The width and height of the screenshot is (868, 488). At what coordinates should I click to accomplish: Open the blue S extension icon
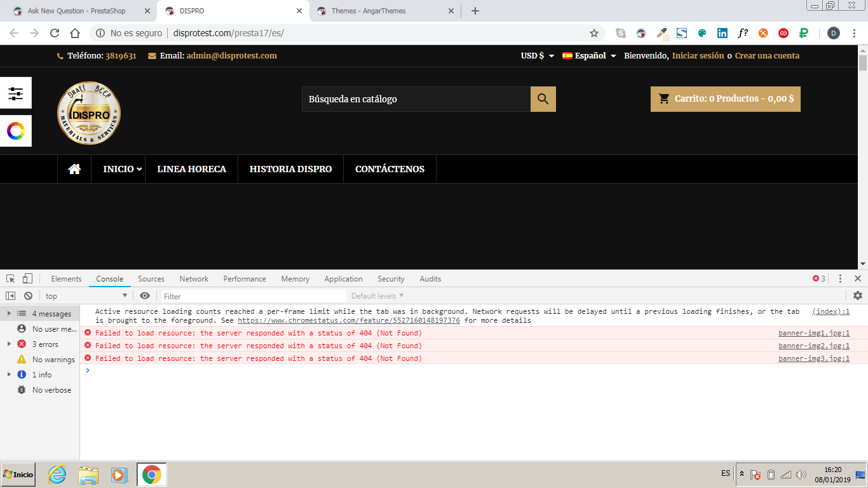pyautogui.click(x=682, y=33)
